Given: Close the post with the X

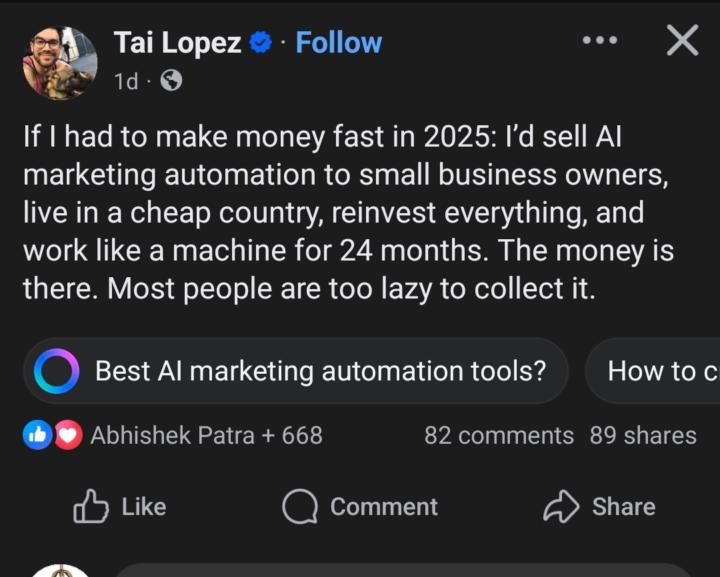Looking at the screenshot, I should pos(682,41).
